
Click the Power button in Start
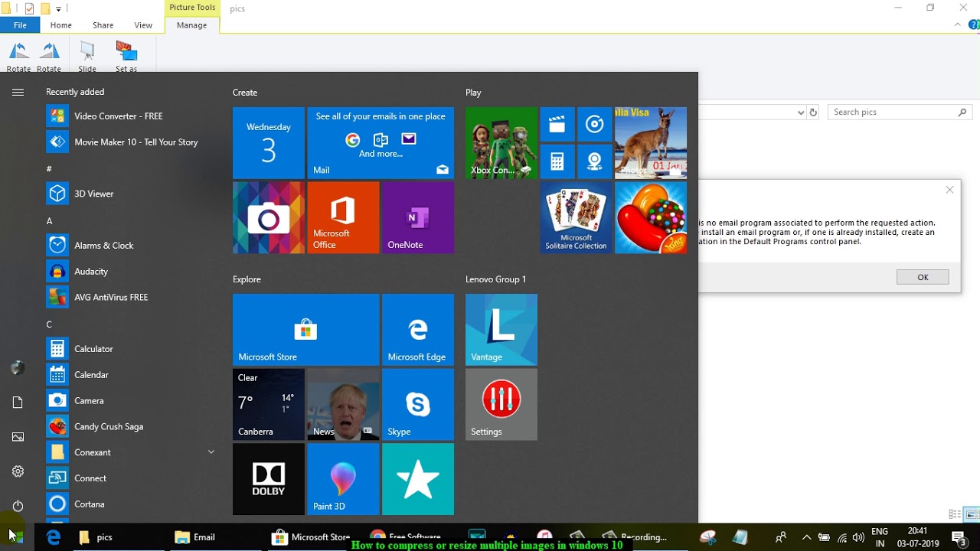click(18, 506)
